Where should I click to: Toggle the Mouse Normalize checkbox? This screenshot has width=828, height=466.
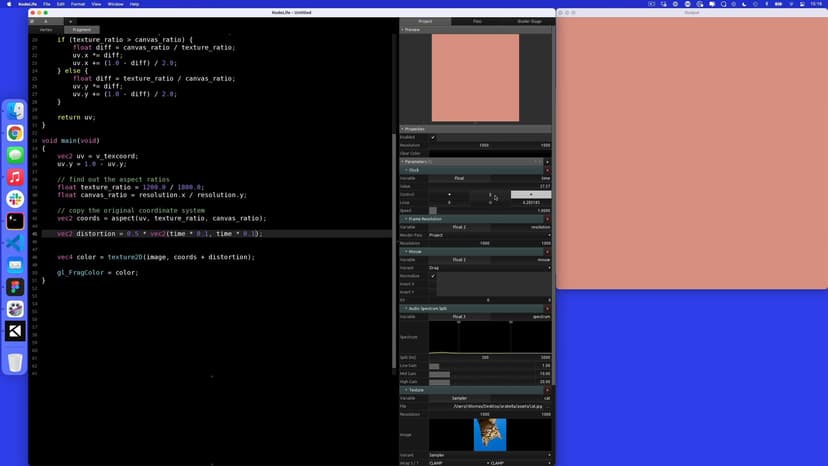coord(433,276)
